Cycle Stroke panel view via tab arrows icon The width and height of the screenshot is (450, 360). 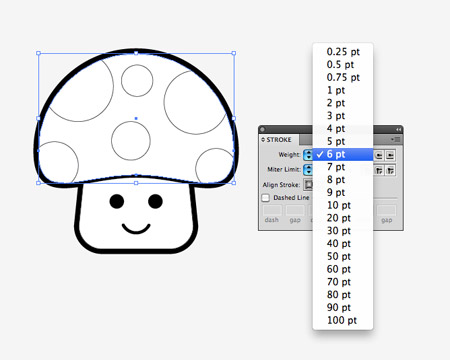click(263, 140)
